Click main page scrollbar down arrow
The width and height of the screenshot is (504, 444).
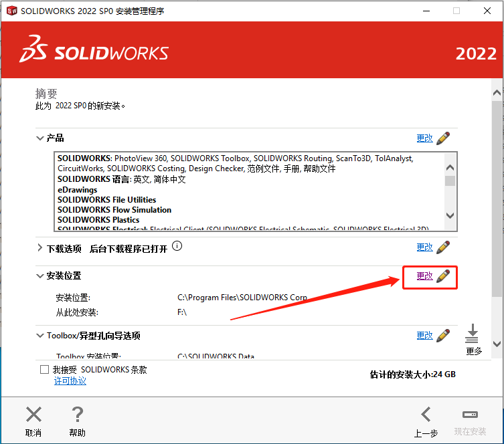(x=497, y=344)
